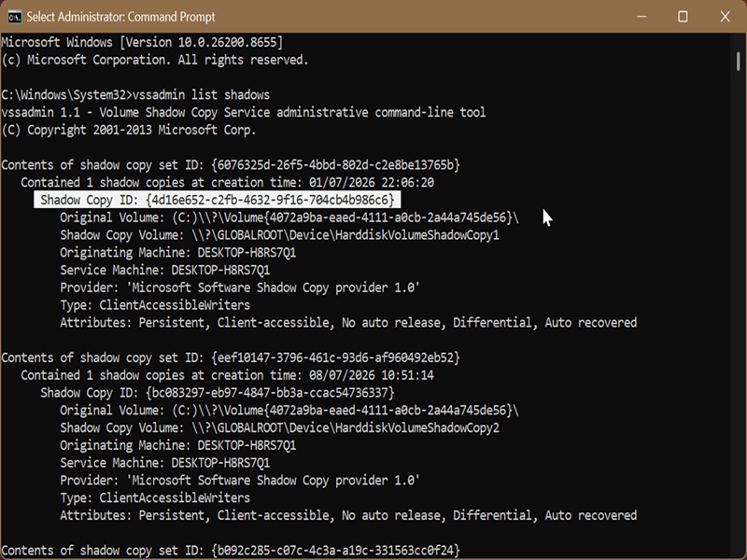Minimize the Command Prompt window

click(x=641, y=17)
